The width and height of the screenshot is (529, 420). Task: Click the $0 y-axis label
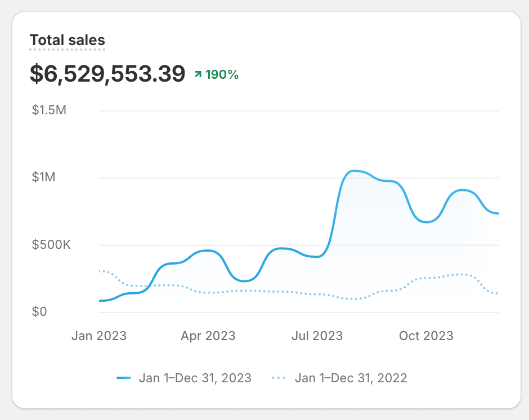(39, 312)
